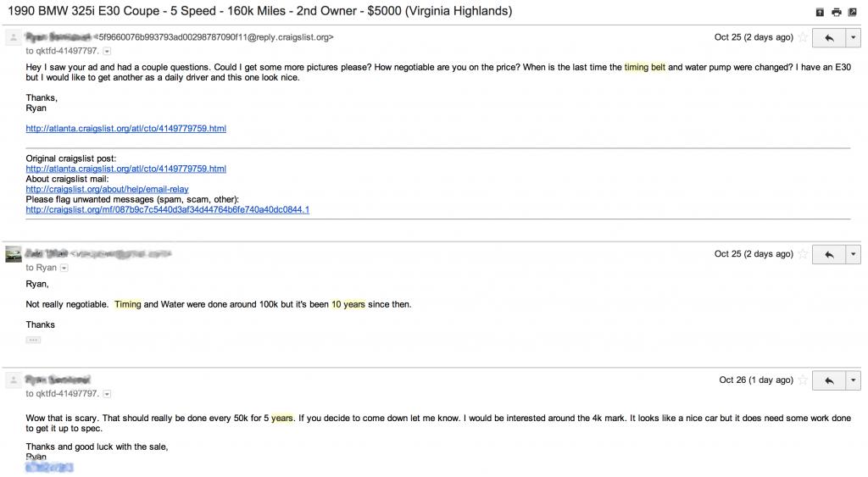
Task: Show details for 'to Ryan' recipients
Action: coord(64,268)
